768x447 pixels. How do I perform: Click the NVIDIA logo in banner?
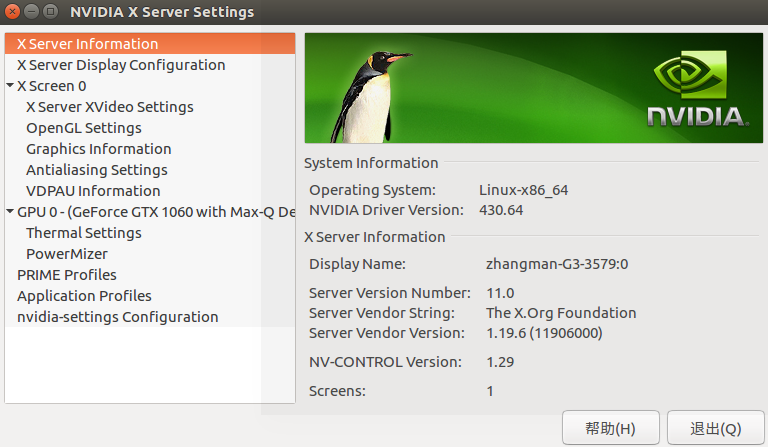(x=697, y=89)
